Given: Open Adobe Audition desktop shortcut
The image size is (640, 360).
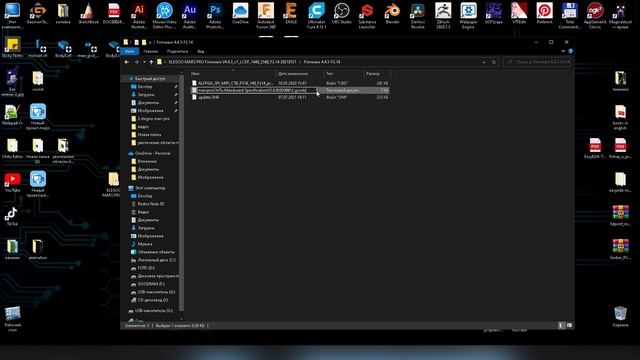Looking at the screenshot, I should point(190,15).
